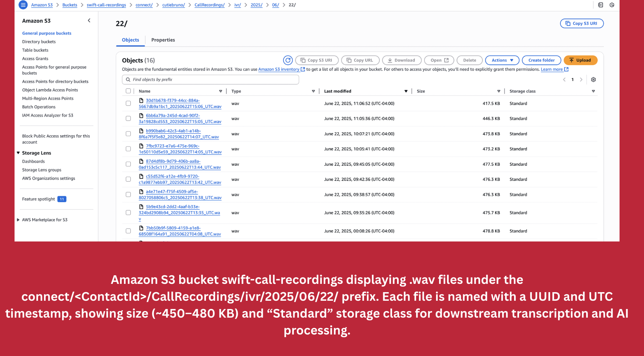The image size is (644, 356).
Task: Check the b990bab6 recording row
Action: 128,134
